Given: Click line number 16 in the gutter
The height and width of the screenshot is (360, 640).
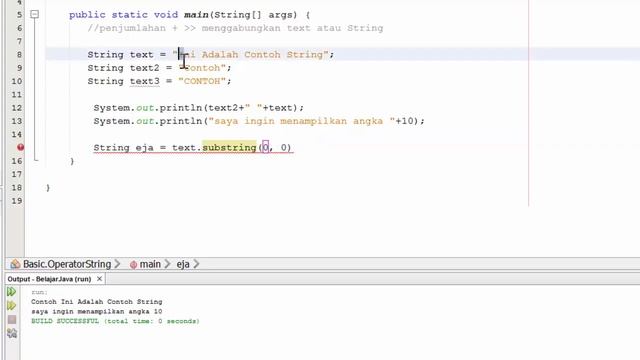Looking at the screenshot, I should coord(17,161).
